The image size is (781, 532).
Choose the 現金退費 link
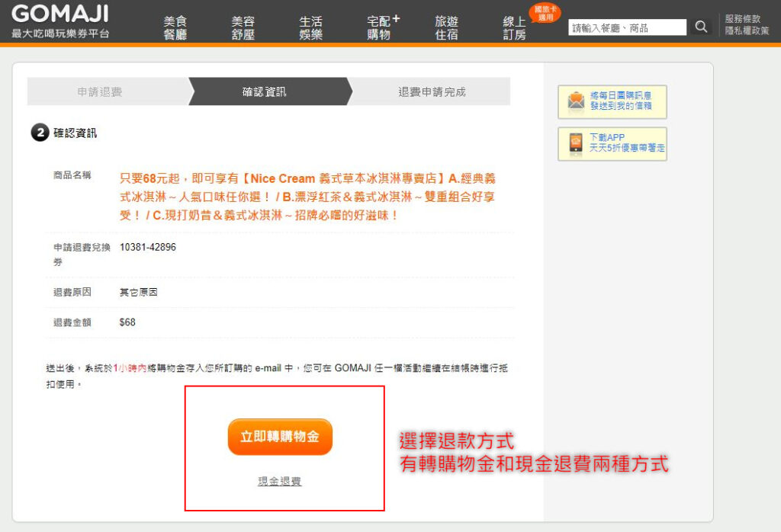click(x=279, y=481)
